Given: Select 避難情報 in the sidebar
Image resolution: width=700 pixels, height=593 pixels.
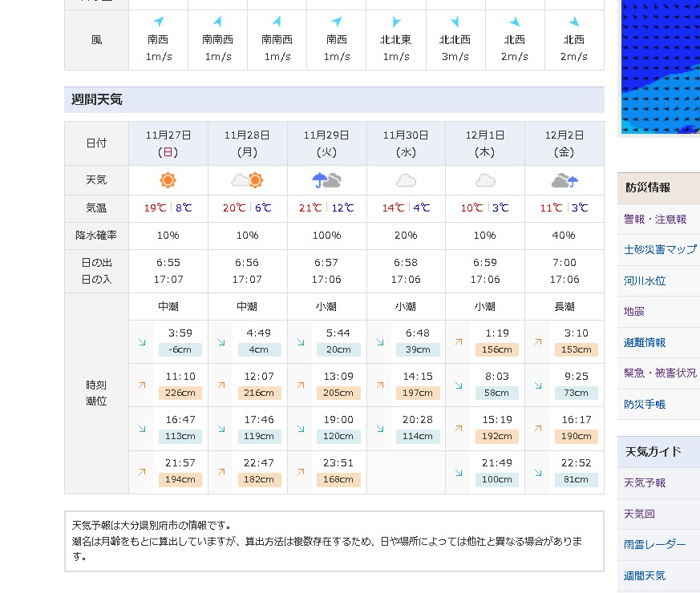Looking at the screenshot, I should (645, 342).
